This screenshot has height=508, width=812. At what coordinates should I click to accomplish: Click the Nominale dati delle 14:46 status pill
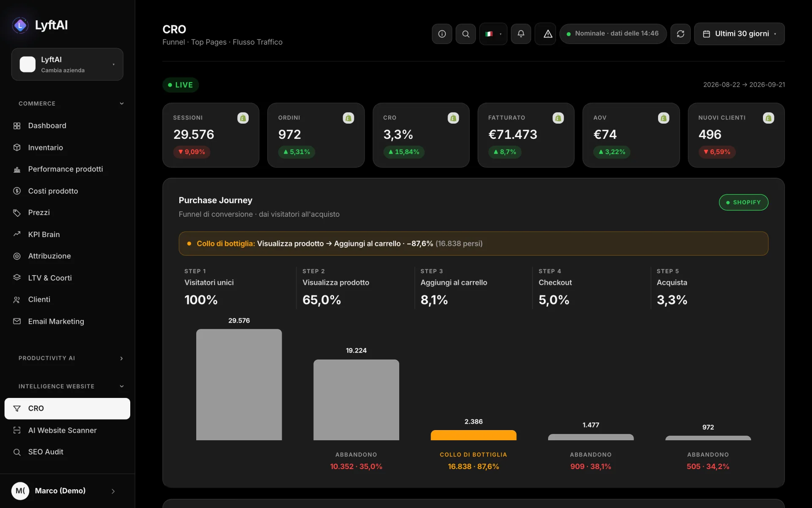click(613, 34)
